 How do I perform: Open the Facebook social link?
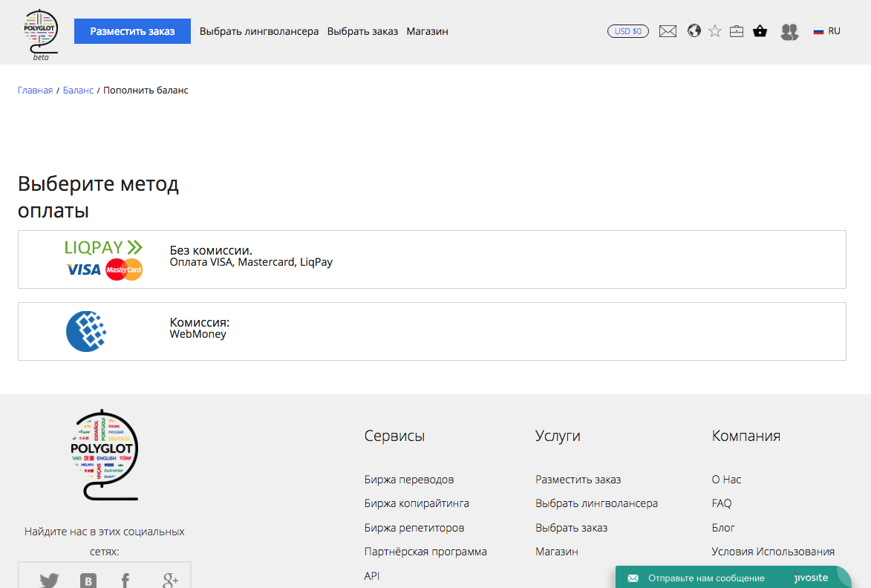click(x=125, y=580)
